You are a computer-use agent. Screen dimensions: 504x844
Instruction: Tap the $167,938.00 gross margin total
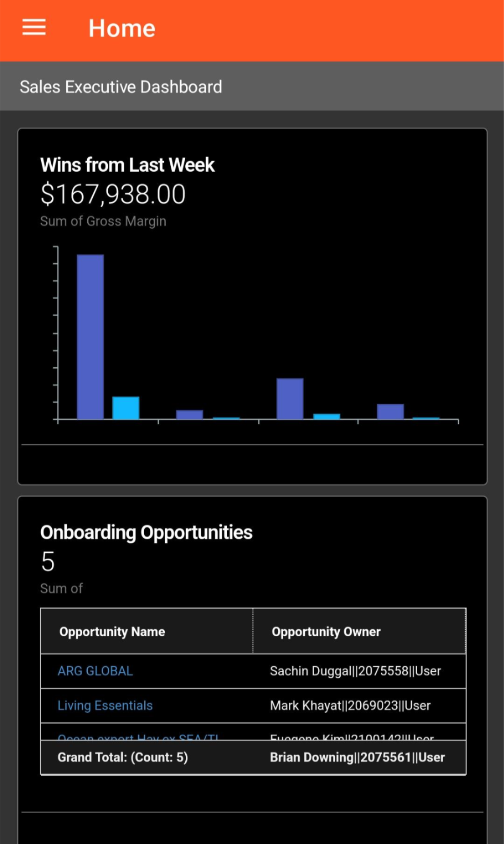tap(113, 194)
